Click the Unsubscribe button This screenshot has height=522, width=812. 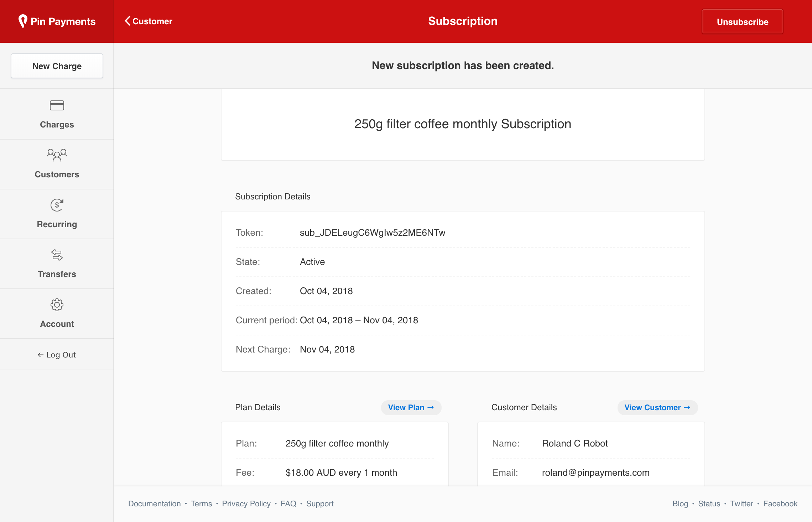pyautogui.click(x=743, y=22)
